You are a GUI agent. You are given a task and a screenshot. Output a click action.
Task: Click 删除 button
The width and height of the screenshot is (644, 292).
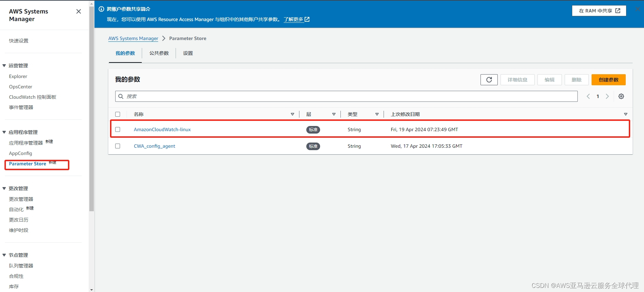pyautogui.click(x=577, y=80)
